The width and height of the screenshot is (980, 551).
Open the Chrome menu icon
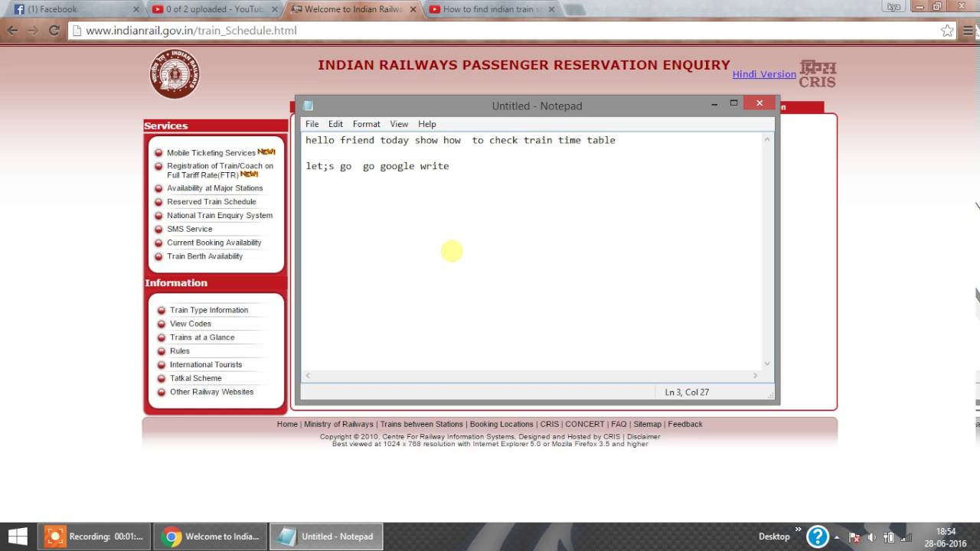click(969, 31)
